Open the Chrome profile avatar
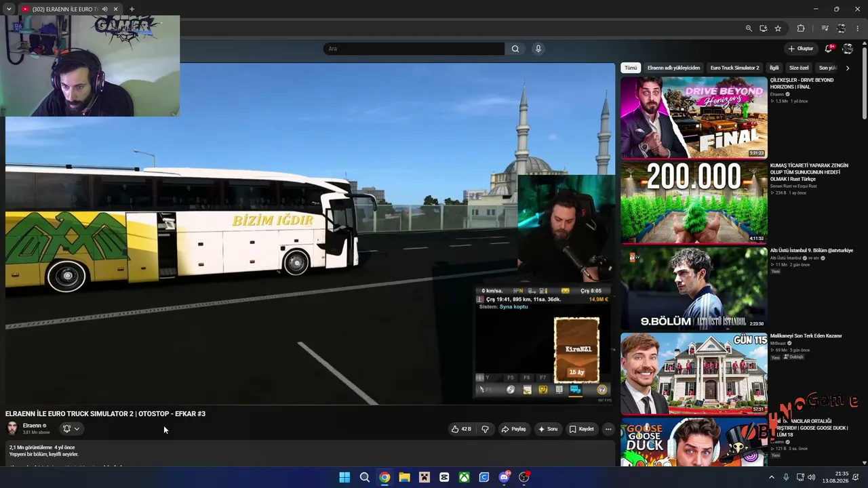This screenshot has width=868, height=488. [841, 28]
